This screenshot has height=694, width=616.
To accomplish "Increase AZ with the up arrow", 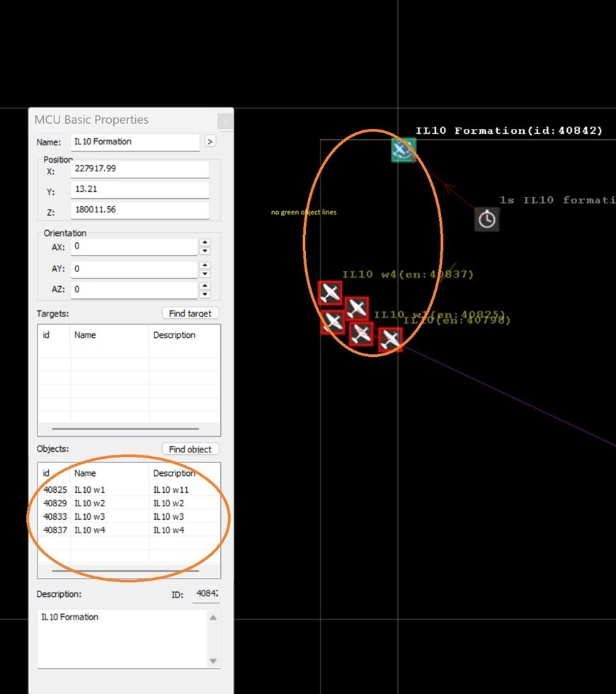I will (x=205, y=286).
